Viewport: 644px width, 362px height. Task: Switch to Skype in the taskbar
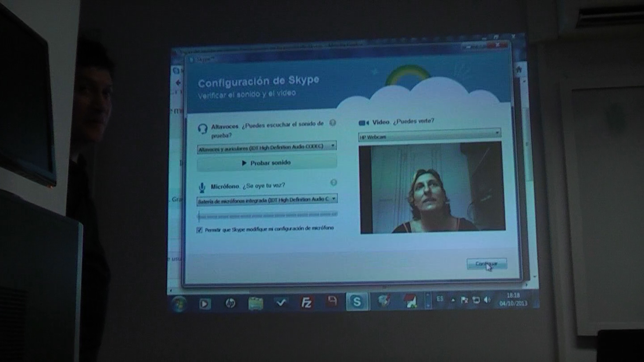click(x=357, y=301)
